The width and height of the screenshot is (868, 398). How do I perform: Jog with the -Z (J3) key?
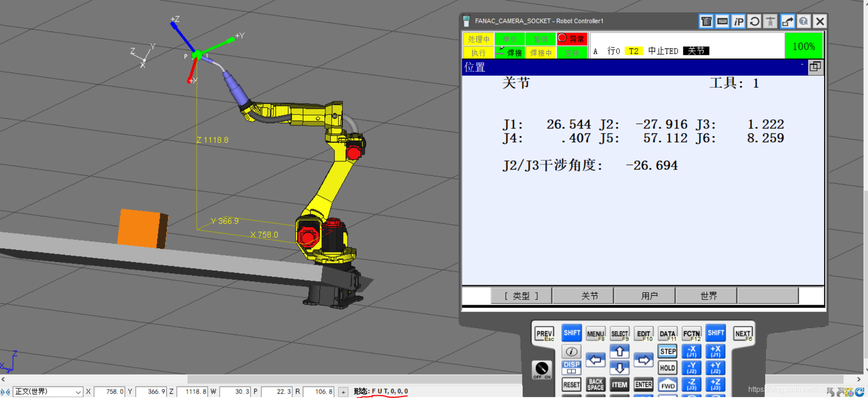(691, 385)
